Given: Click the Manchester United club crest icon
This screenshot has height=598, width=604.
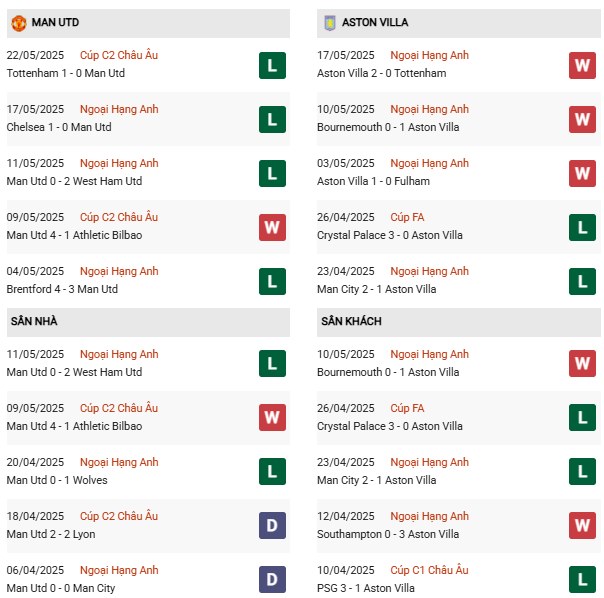Looking at the screenshot, I should click(x=18, y=22).
